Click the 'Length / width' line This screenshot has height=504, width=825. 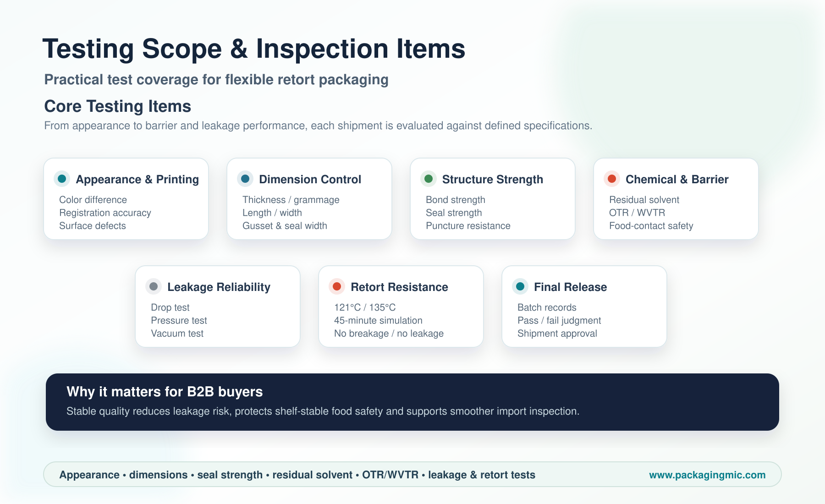pyautogui.click(x=272, y=213)
